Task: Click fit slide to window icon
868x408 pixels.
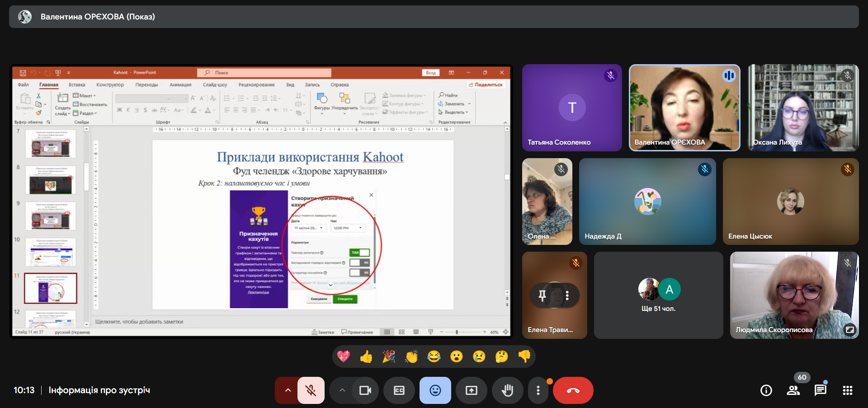Action: 505,332
